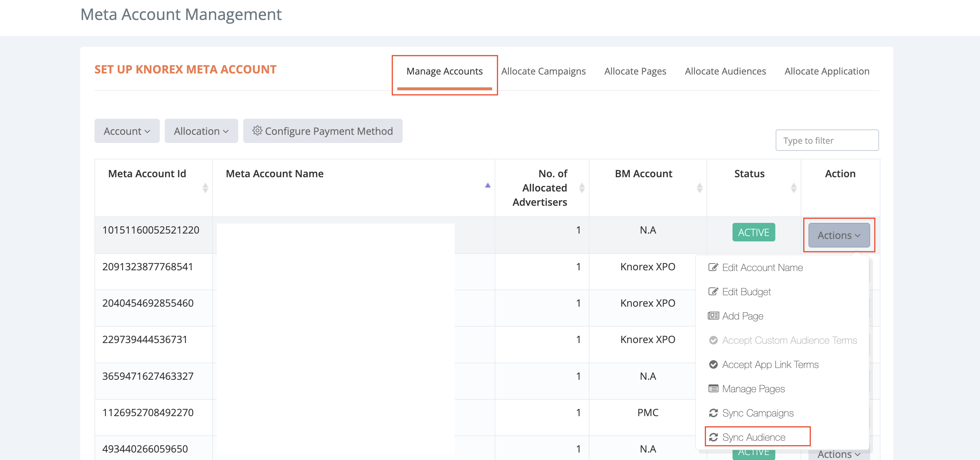Focus the Type to filter field
Image resolution: width=980 pixels, height=460 pixels.
[827, 140]
